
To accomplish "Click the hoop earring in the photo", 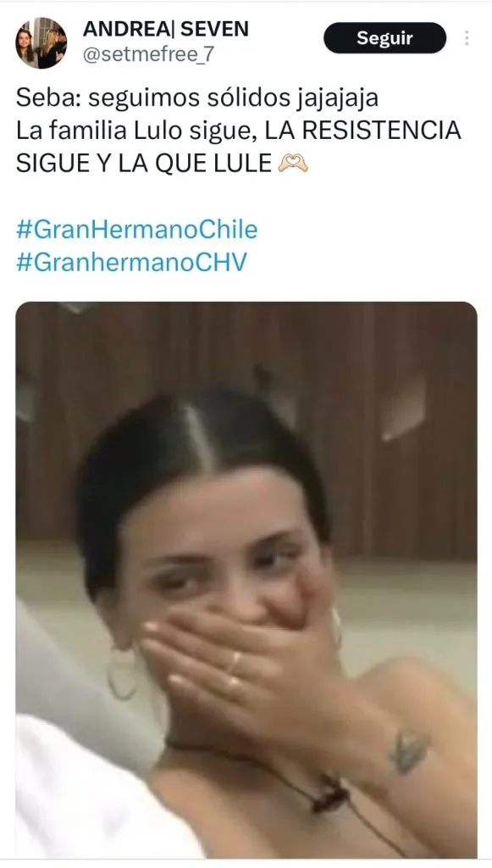I will click(122, 674).
